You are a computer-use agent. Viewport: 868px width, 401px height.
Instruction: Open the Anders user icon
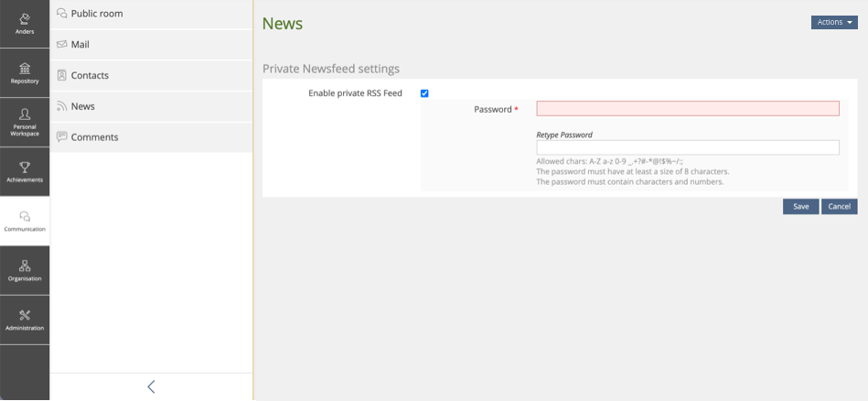tap(25, 19)
